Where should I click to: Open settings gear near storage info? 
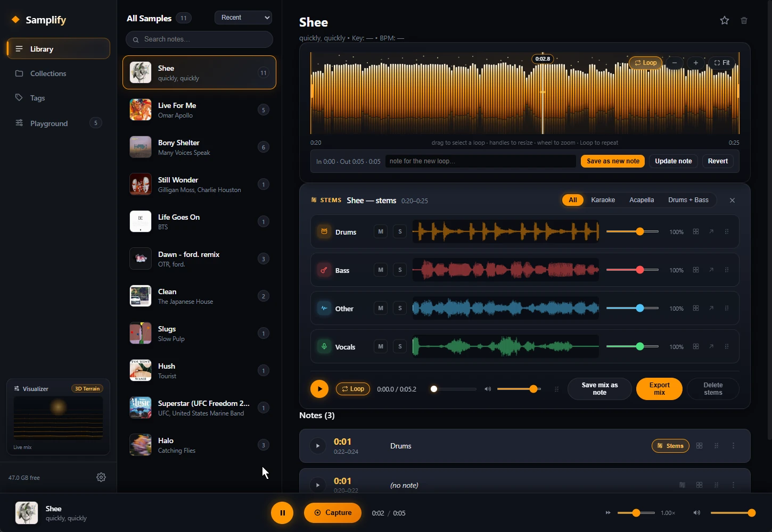coord(101,477)
